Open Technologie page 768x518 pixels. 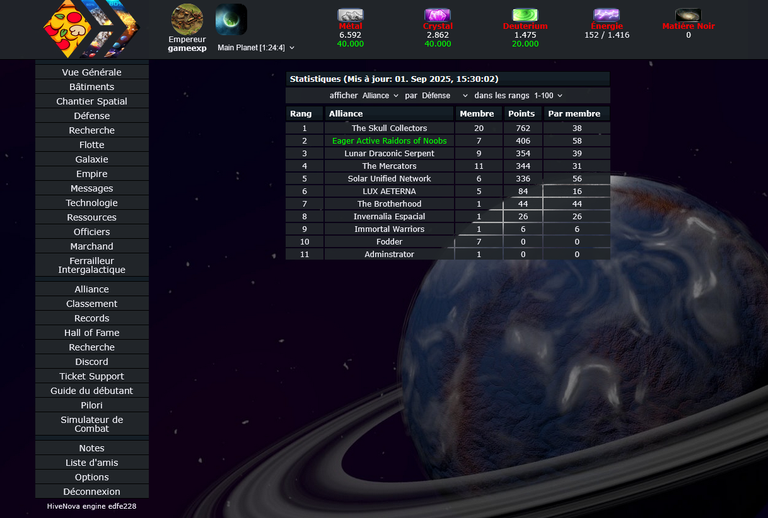point(92,203)
